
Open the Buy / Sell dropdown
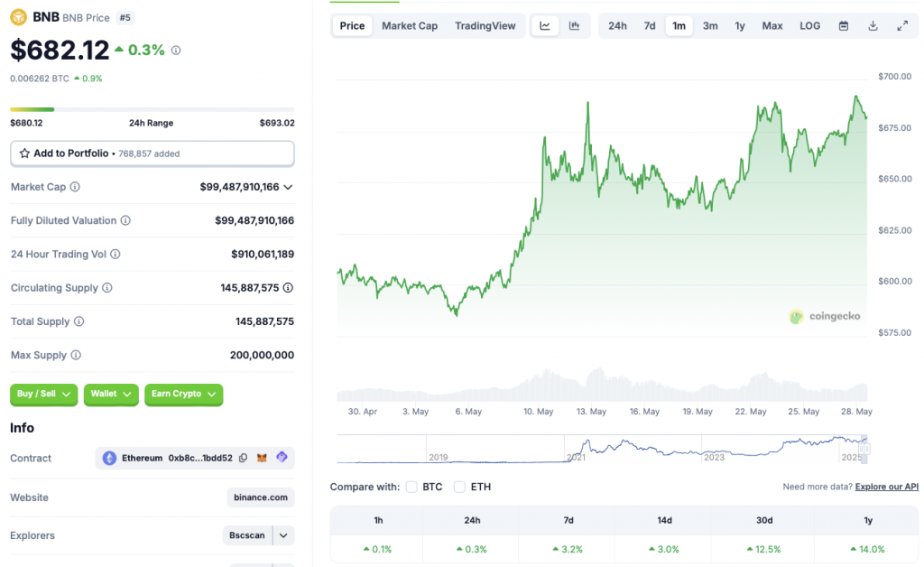point(43,394)
